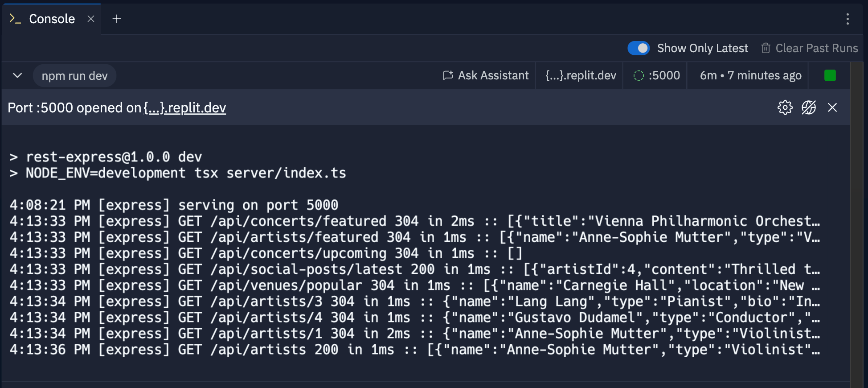Image resolution: width=868 pixels, height=388 pixels.
Task: Click the GET /api/artists/1 log line
Action: pos(414,334)
